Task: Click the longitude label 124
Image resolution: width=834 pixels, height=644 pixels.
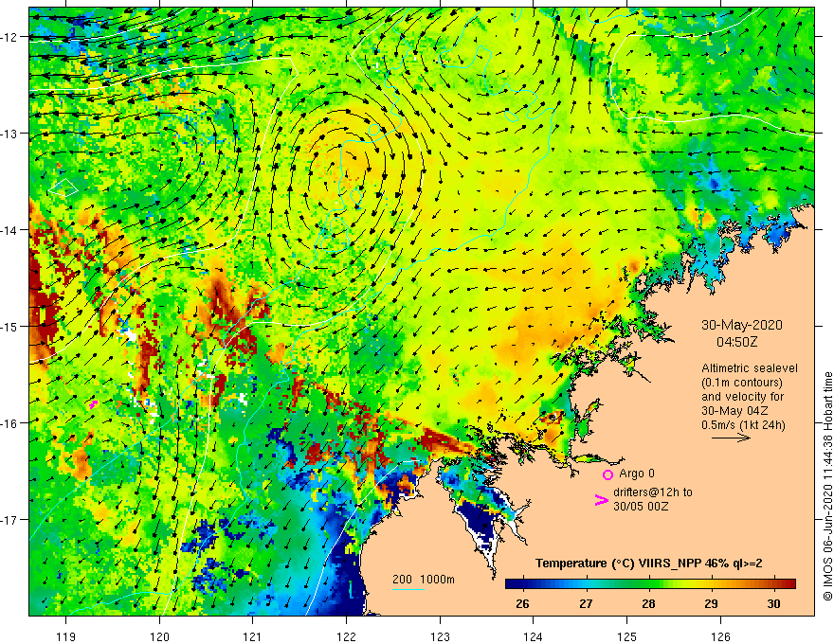Action: click(534, 636)
